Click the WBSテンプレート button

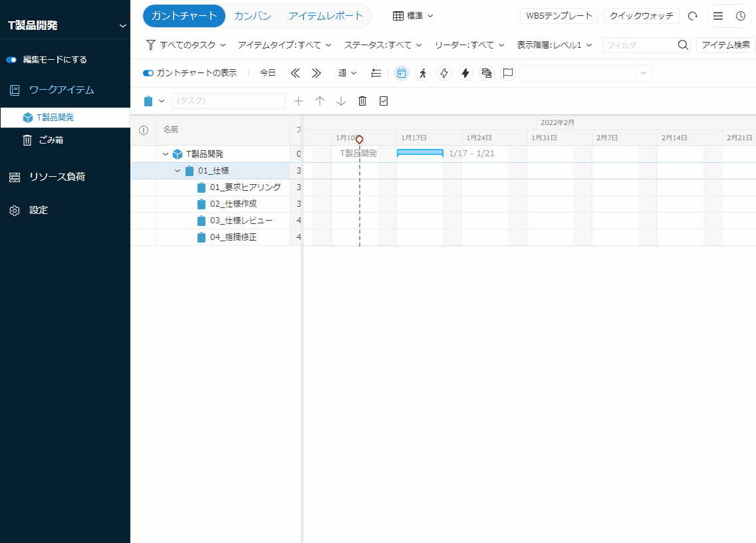coord(559,16)
